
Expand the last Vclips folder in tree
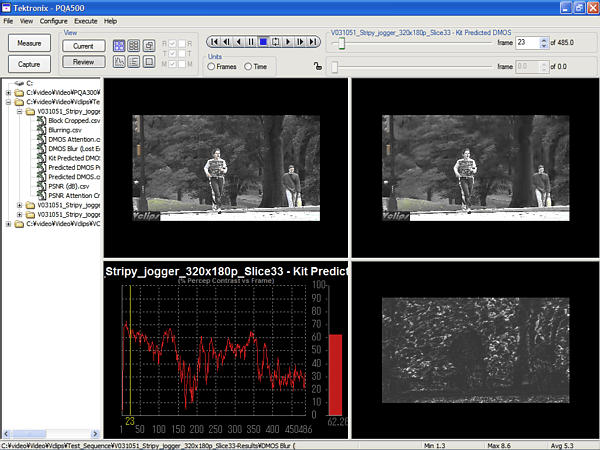8,223
